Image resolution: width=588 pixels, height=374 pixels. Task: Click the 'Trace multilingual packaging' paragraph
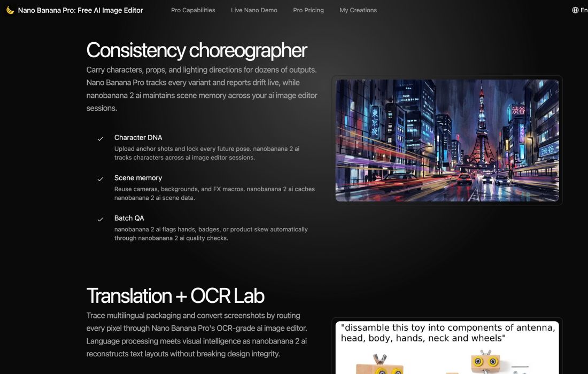click(196, 334)
